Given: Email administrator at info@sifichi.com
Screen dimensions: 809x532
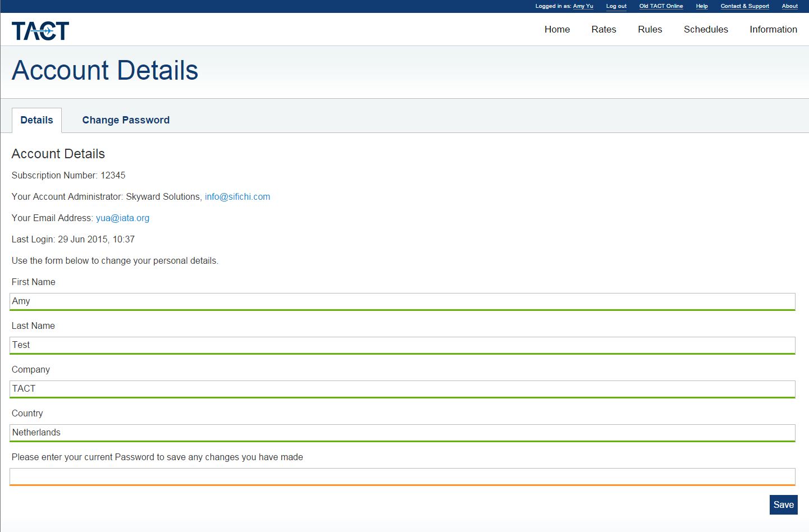Looking at the screenshot, I should pyautogui.click(x=237, y=197).
